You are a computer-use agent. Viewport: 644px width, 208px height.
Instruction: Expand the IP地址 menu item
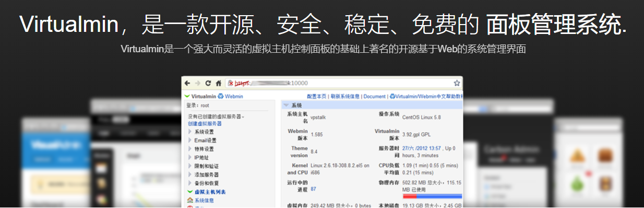tap(198, 157)
